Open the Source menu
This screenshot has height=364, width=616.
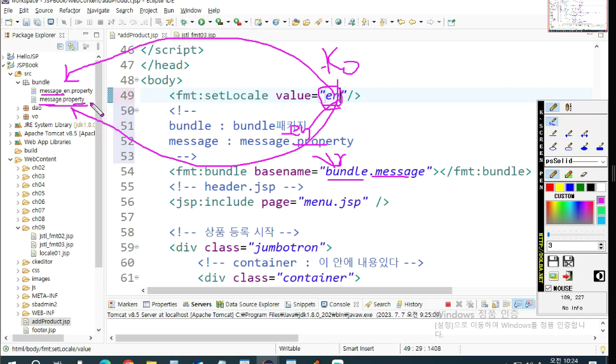tap(44, 11)
